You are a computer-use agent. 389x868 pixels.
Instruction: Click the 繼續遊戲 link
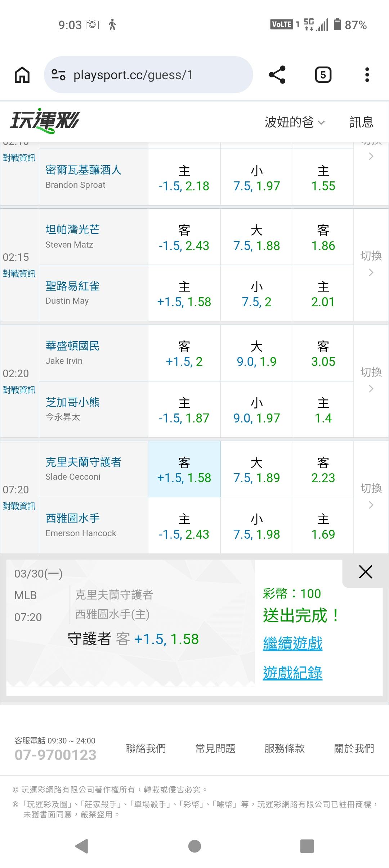pos(292,643)
